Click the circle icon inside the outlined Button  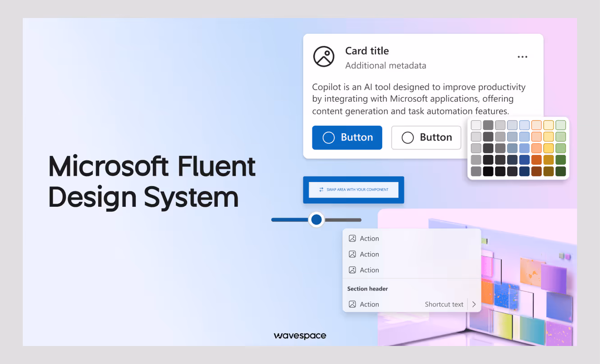point(408,137)
